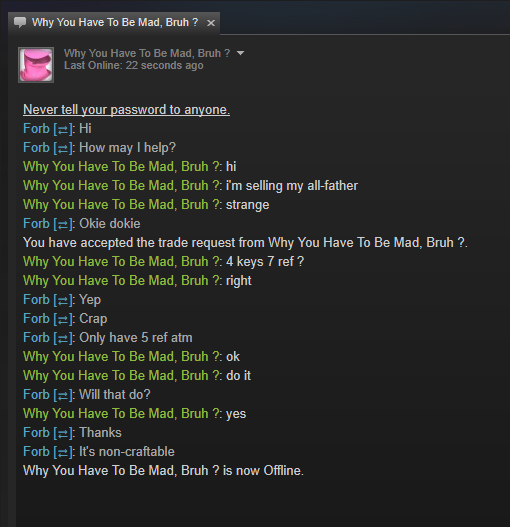Click 'Last Online: 22 seconds ago' status text
The width and height of the screenshot is (510, 527).
pos(134,65)
